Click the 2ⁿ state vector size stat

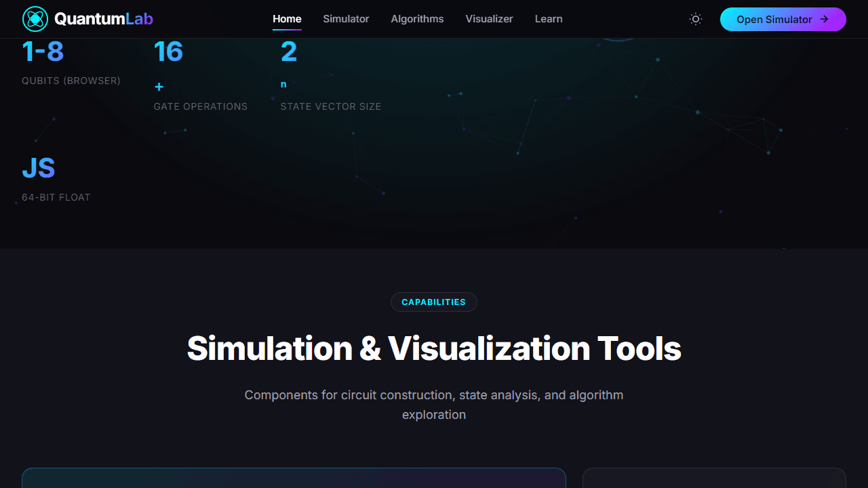[x=331, y=75]
